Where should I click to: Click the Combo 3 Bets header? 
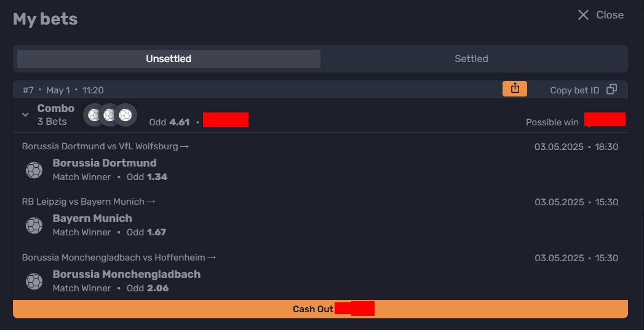pyautogui.click(x=56, y=115)
